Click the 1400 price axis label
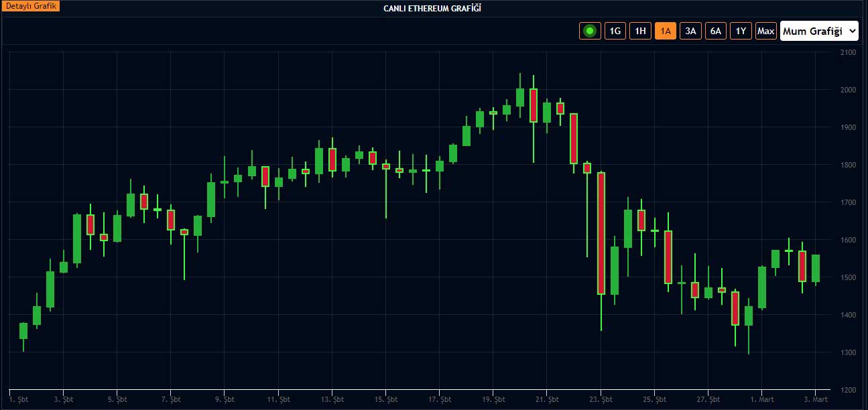 pos(847,315)
